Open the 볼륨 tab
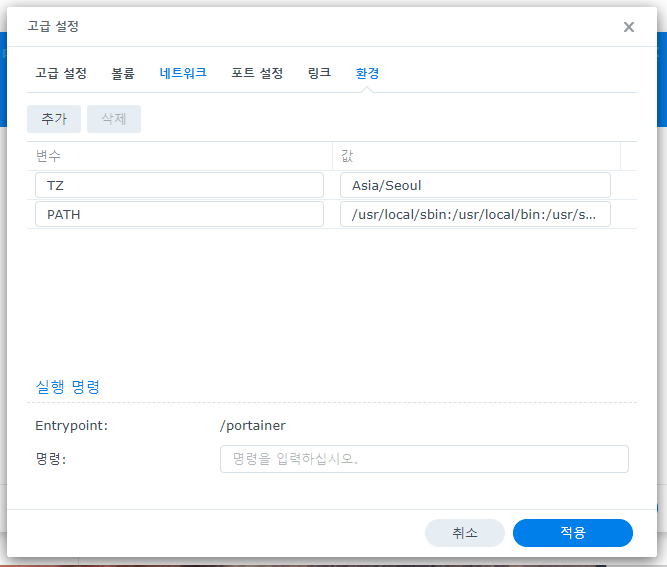This screenshot has height=567, width=667. (x=123, y=73)
